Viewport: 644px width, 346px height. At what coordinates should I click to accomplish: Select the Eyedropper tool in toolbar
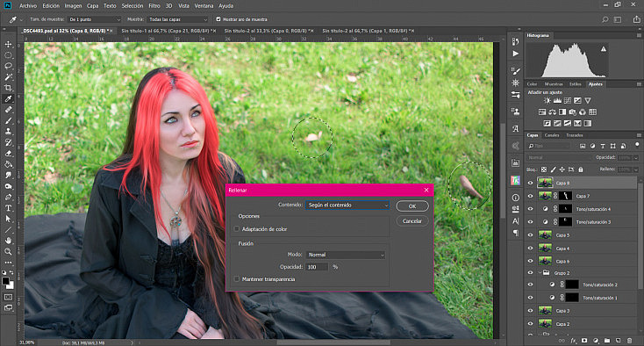tap(8, 98)
